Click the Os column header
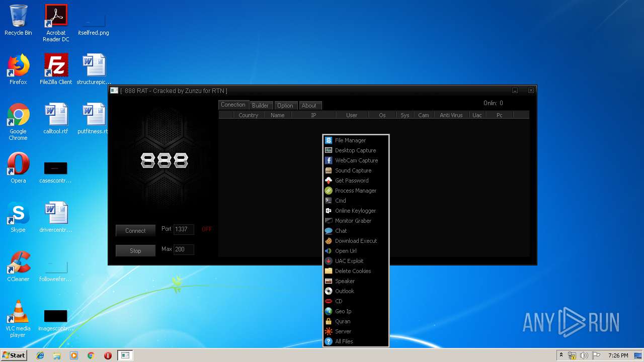Image resolution: width=644 pixels, height=362 pixels. tap(382, 115)
